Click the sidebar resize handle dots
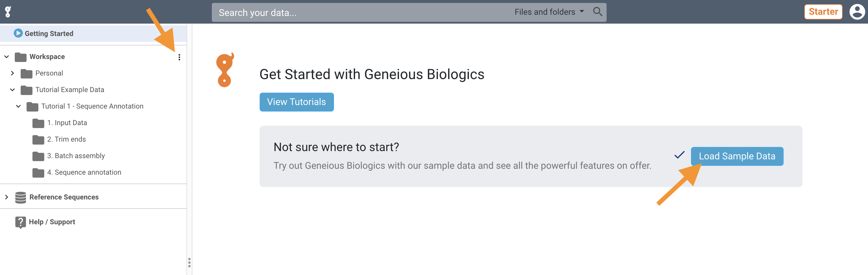 [189, 262]
